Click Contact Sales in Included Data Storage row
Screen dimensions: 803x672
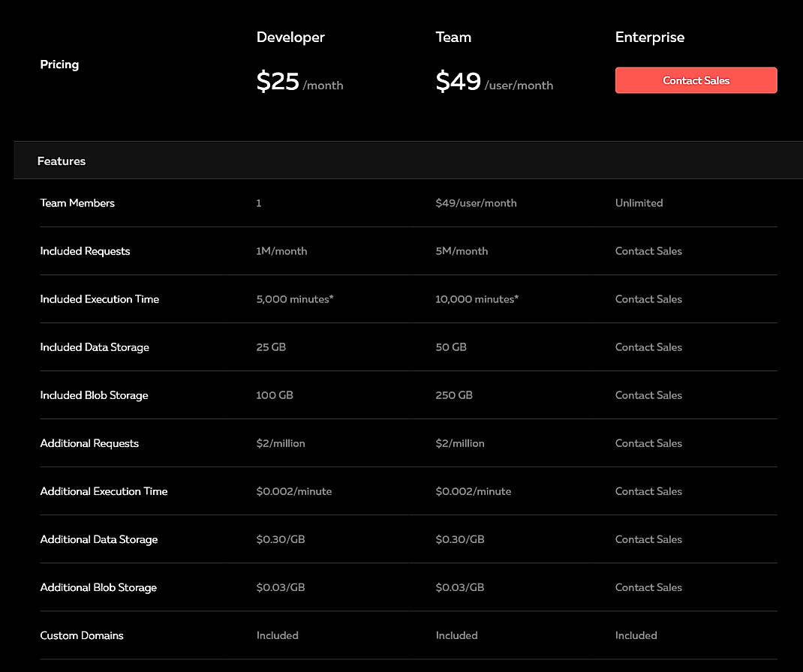[648, 347]
